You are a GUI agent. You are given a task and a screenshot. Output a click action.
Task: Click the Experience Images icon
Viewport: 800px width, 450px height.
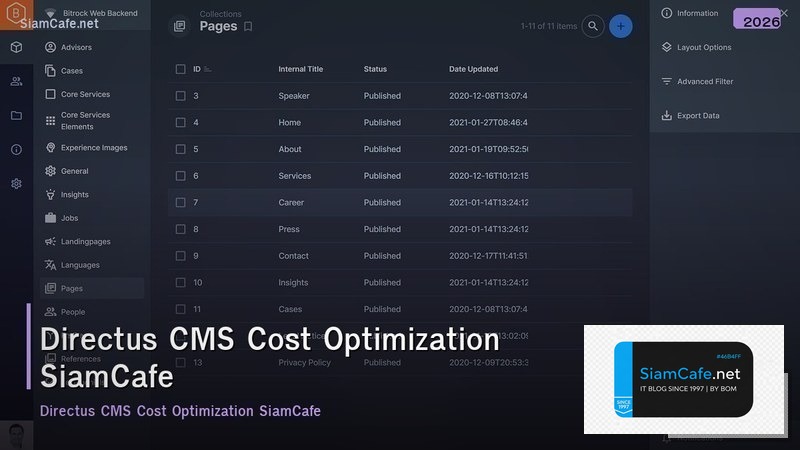point(50,147)
